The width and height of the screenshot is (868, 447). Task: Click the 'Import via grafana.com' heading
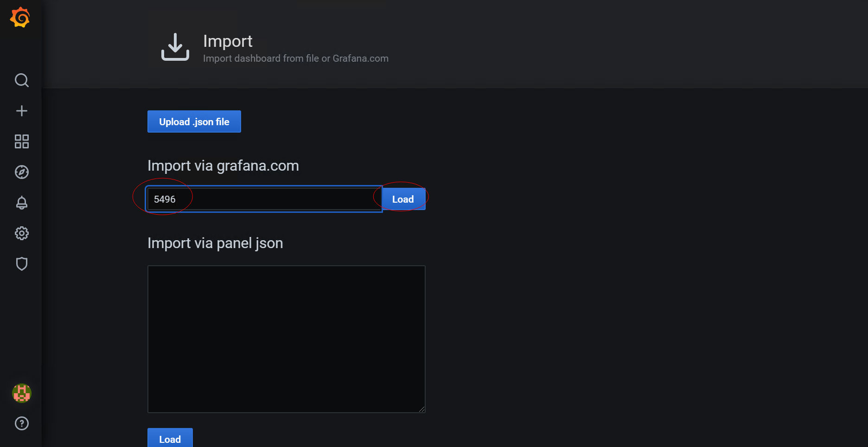[223, 166]
